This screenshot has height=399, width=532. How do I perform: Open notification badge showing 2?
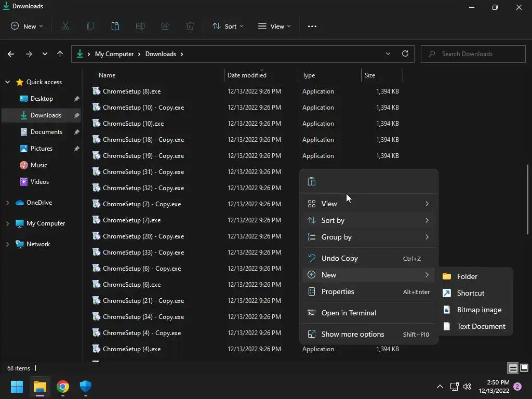pyautogui.click(x=517, y=387)
